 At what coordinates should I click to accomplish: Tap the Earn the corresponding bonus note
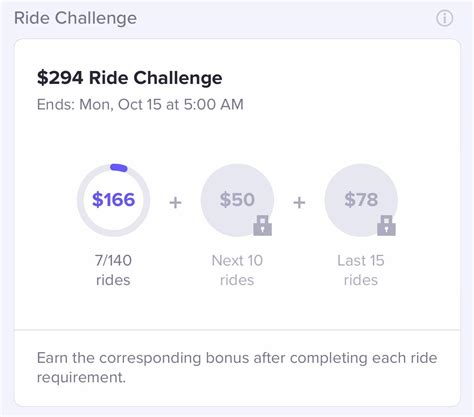237,368
